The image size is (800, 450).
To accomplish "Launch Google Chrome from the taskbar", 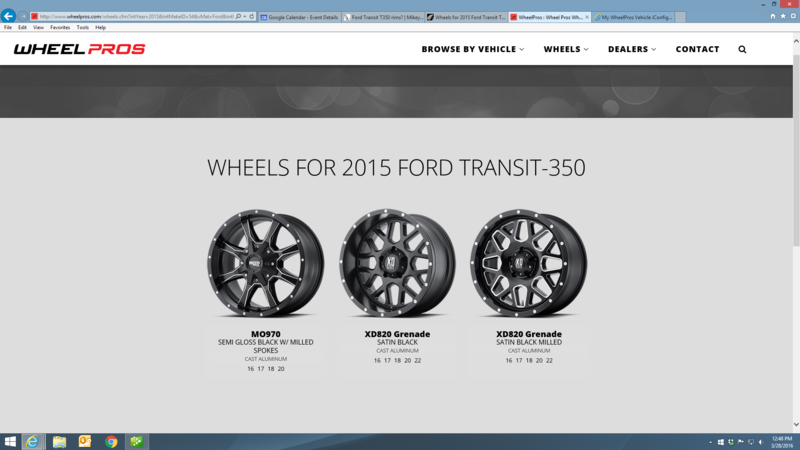I will (x=111, y=442).
